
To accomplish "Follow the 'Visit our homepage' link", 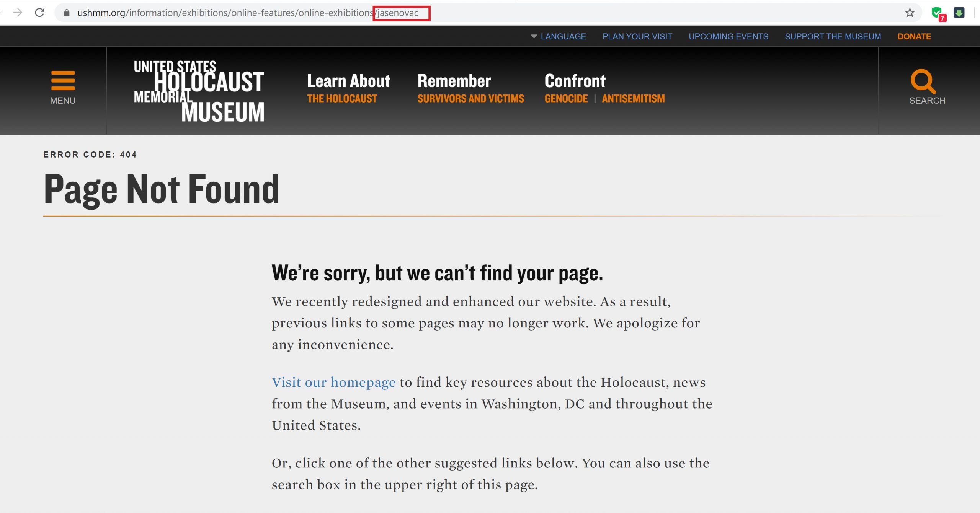I will click(333, 382).
